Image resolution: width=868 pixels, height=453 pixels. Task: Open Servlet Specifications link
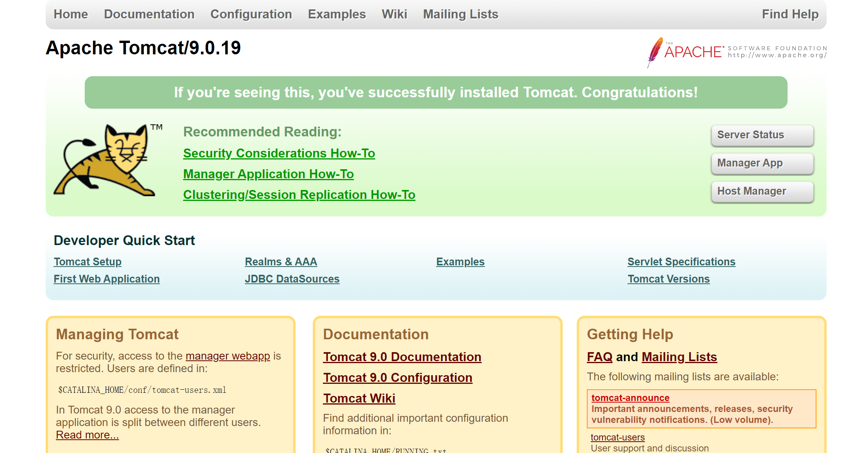tap(681, 262)
